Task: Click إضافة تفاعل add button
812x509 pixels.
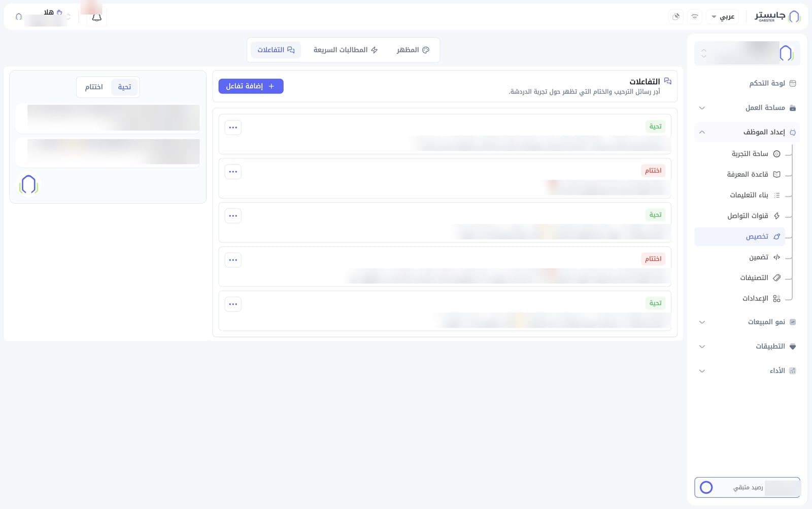Action: (251, 86)
